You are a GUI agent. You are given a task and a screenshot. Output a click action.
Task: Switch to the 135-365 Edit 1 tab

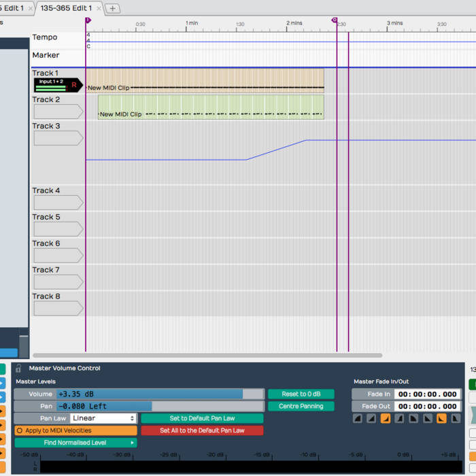coord(65,8)
